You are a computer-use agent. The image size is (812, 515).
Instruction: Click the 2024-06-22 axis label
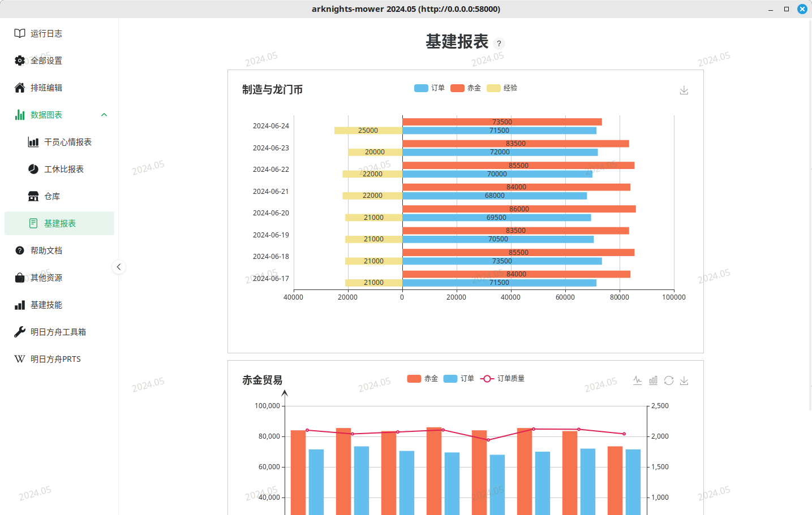pos(270,170)
